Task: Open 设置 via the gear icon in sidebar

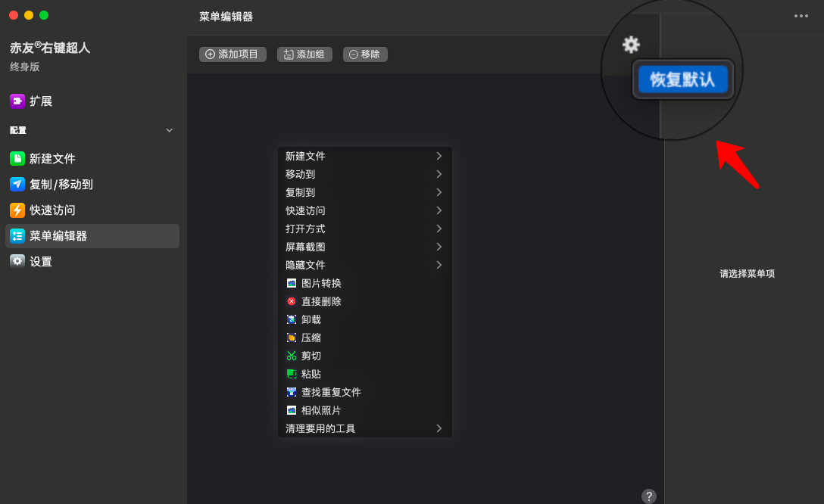Action: (17, 261)
